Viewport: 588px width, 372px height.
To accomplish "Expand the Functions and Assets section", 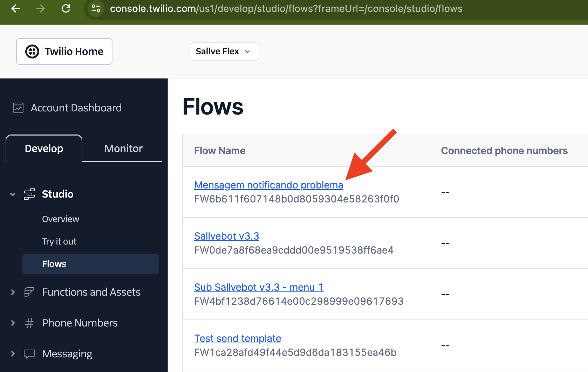I will pyautogui.click(x=13, y=292).
